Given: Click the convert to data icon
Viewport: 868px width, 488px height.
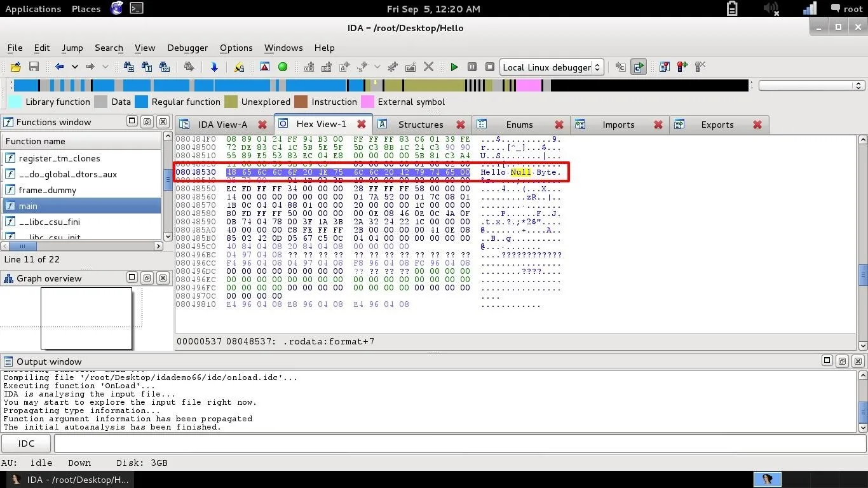Looking at the screenshot, I should [327, 67].
